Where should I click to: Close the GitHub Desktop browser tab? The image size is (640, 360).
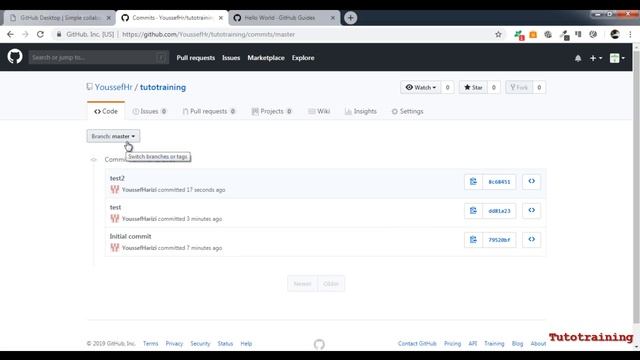pos(109,18)
